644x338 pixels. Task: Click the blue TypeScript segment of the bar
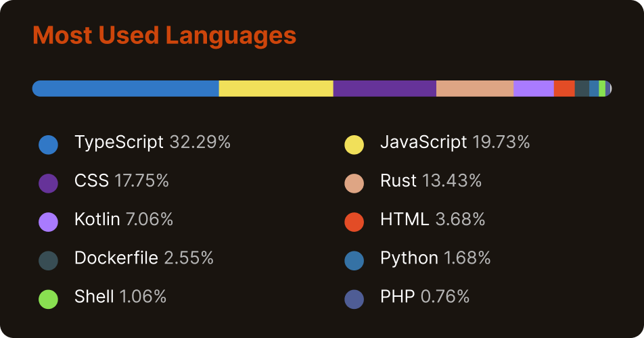point(126,89)
